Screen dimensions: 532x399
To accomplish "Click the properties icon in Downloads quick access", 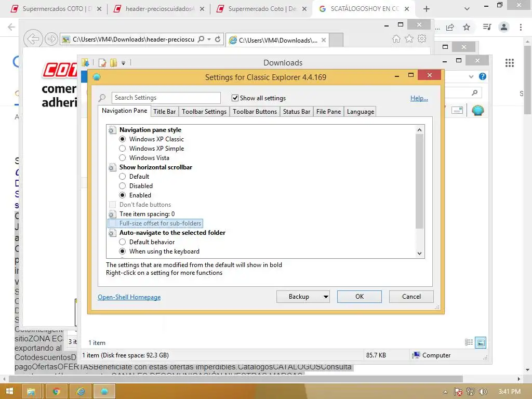I will 102,63.
